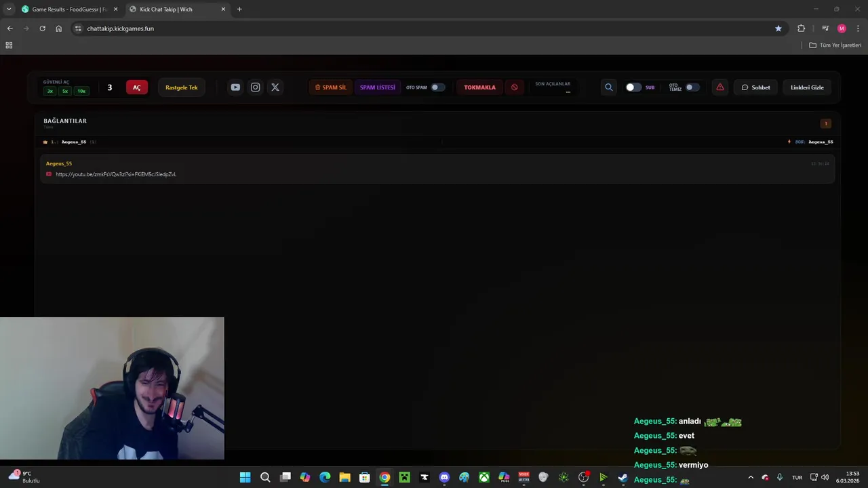Open the Chrome profile avatar
The height and width of the screenshot is (488, 868).
pos(842,28)
